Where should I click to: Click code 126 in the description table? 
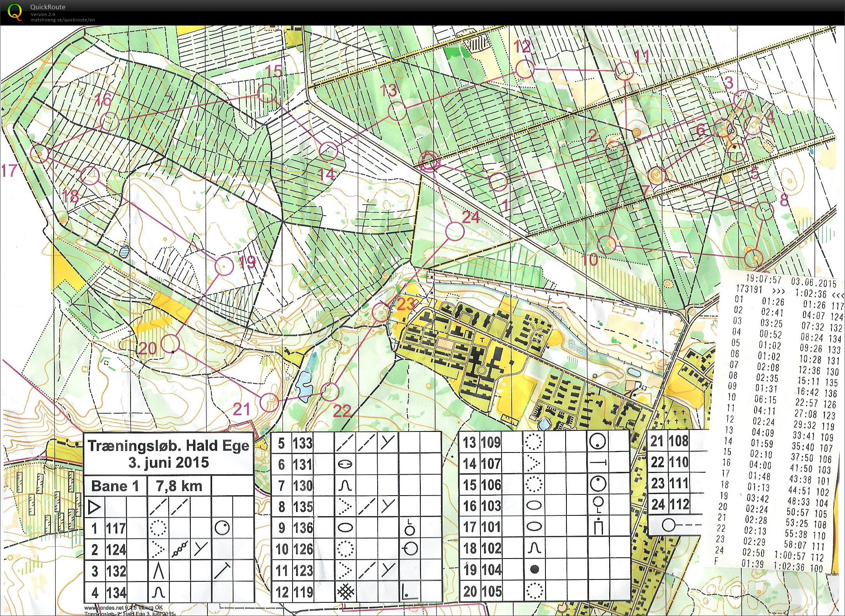[303, 549]
